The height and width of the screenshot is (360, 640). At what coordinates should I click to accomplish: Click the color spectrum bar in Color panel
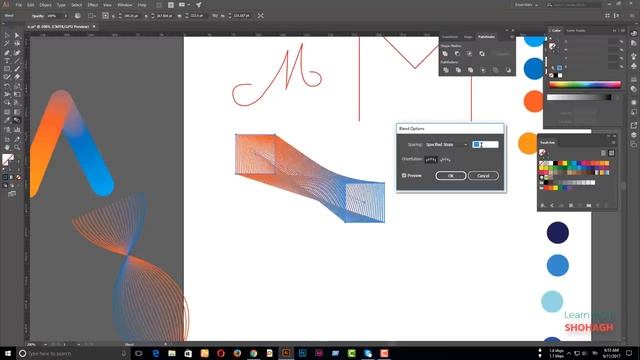coord(584,85)
